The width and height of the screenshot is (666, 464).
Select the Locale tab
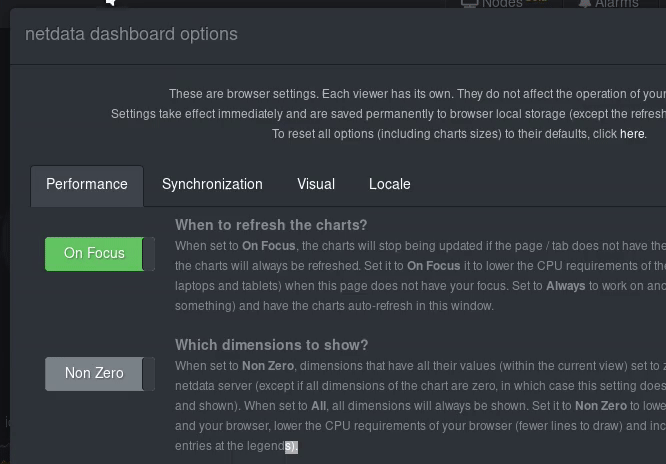pyautogui.click(x=389, y=184)
